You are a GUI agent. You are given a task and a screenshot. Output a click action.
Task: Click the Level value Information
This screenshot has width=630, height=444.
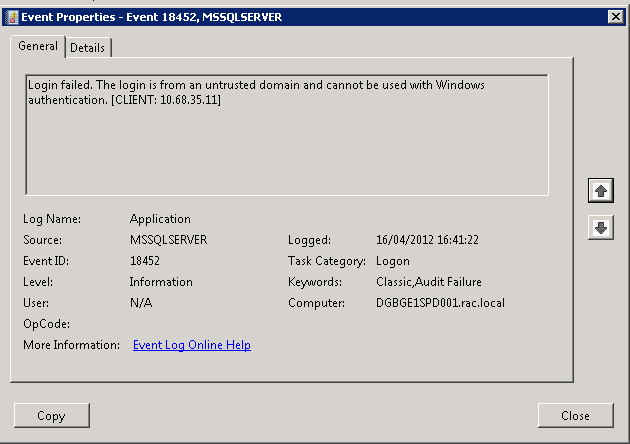[x=161, y=282]
